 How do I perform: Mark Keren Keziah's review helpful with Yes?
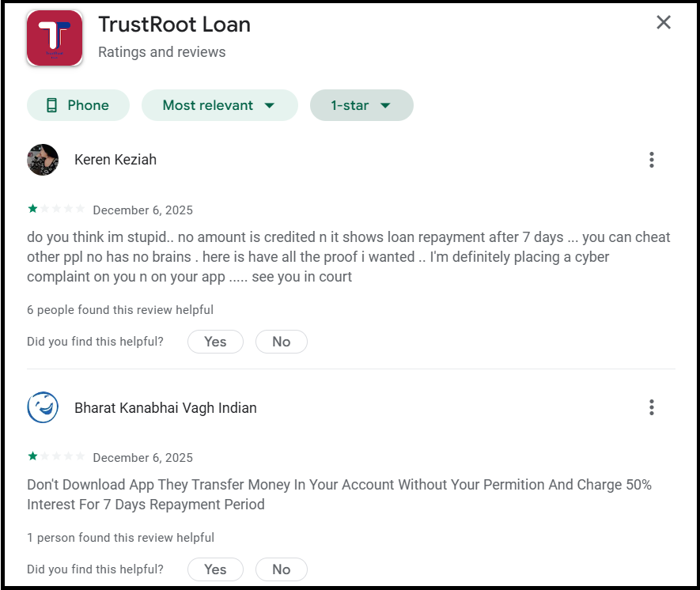pos(214,341)
